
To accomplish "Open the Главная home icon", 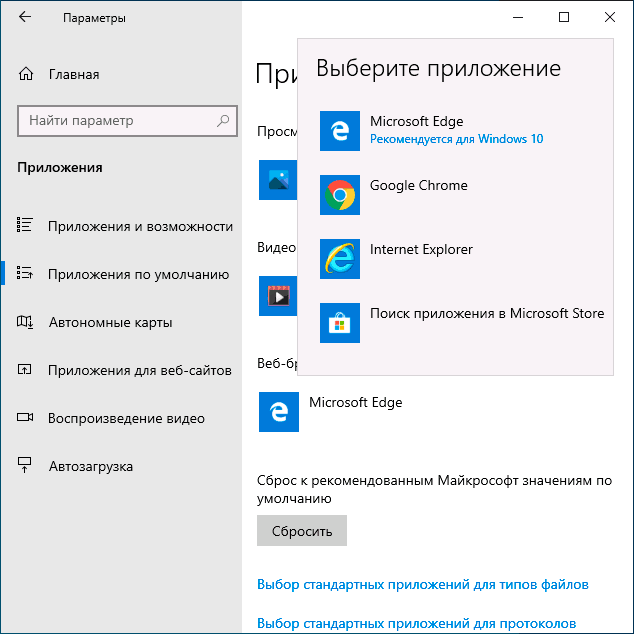I will point(26,74).
